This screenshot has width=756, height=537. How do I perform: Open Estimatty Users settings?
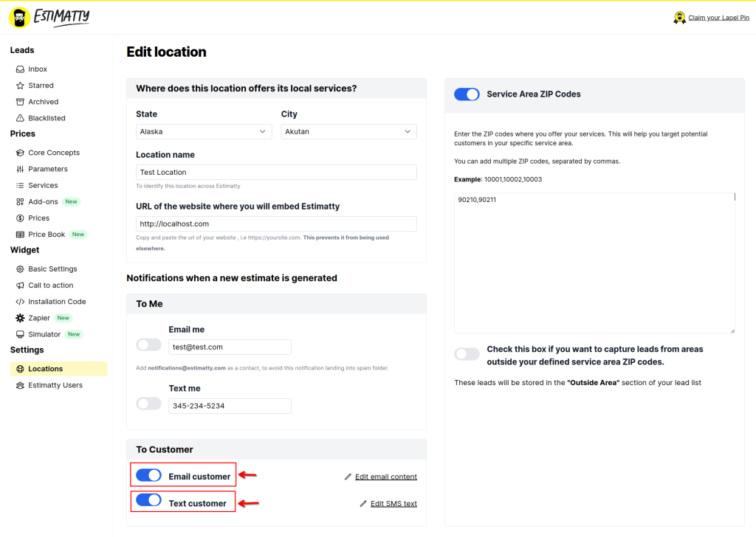pos(55,386)
